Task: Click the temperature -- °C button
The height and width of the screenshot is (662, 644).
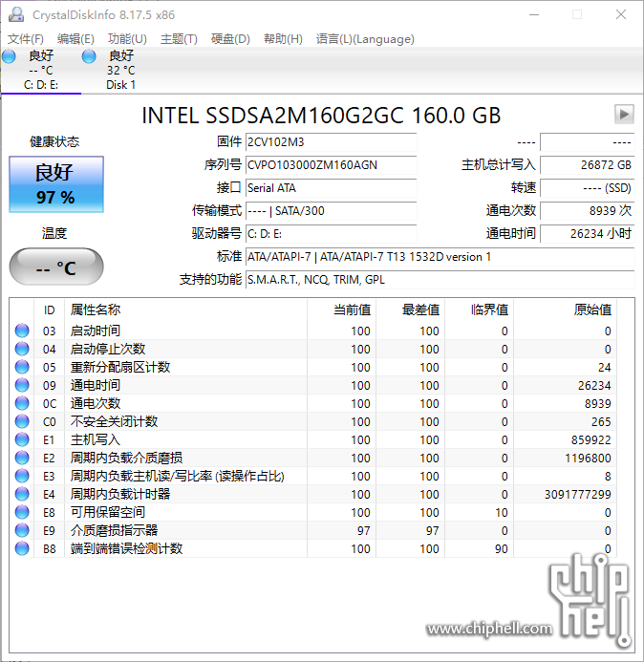Action: click(x=55, y=267)
